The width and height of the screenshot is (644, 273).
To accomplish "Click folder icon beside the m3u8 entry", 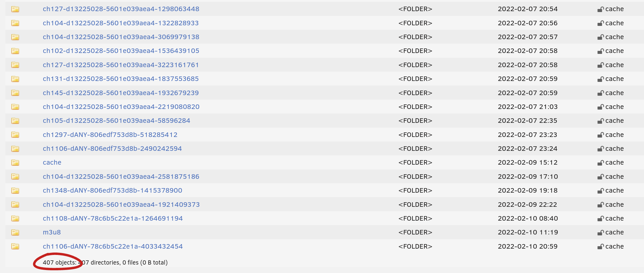I will tap(15, 233).
